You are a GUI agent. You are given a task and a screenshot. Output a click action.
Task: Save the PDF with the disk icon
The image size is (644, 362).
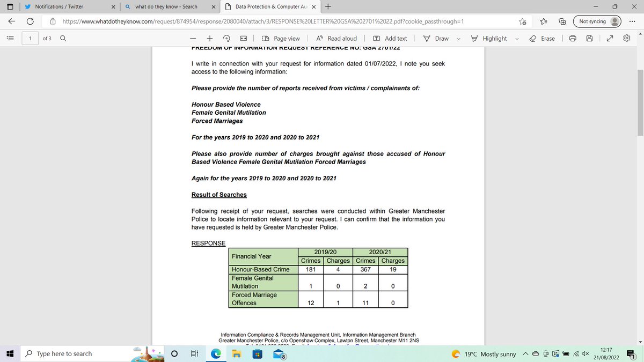tap(589, 39)
